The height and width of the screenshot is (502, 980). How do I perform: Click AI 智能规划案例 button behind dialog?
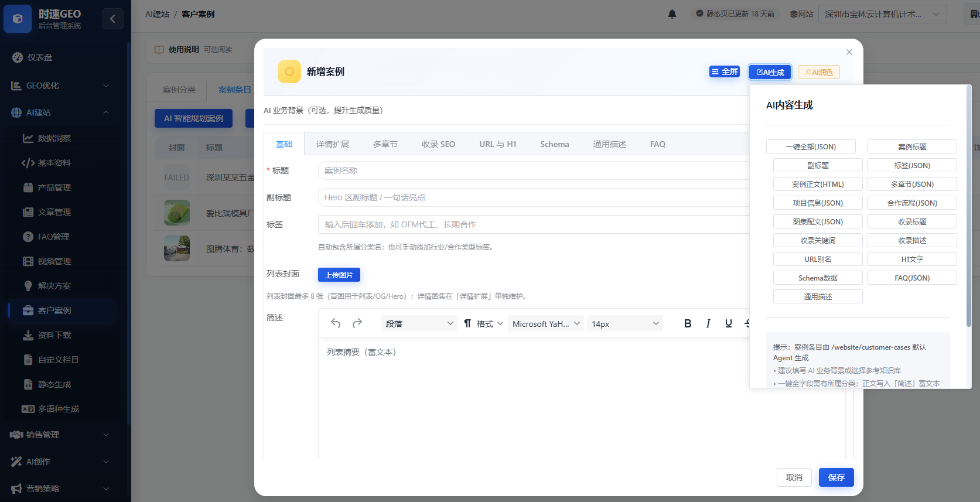click(193, 118)
